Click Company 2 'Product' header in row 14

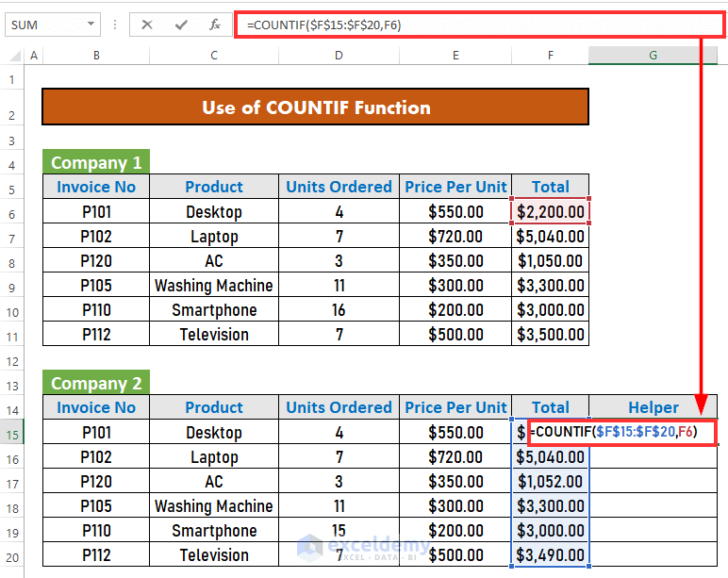pyautogui.click(x=214, y=407)
